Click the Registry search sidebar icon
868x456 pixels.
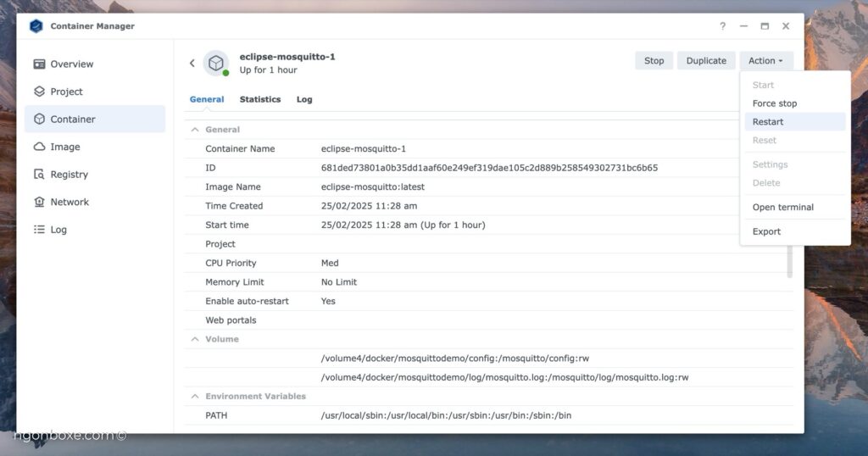coord(39,175)
